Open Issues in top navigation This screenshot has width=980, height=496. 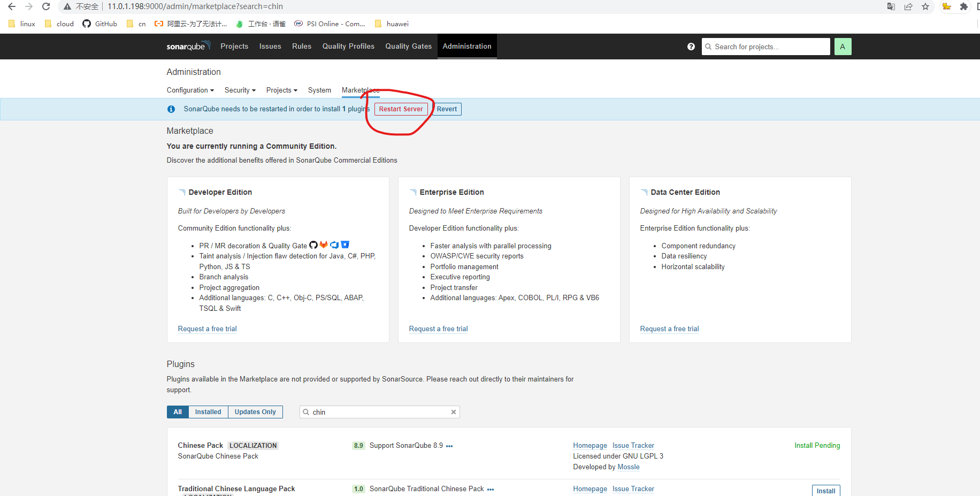(x=270, y=47)
